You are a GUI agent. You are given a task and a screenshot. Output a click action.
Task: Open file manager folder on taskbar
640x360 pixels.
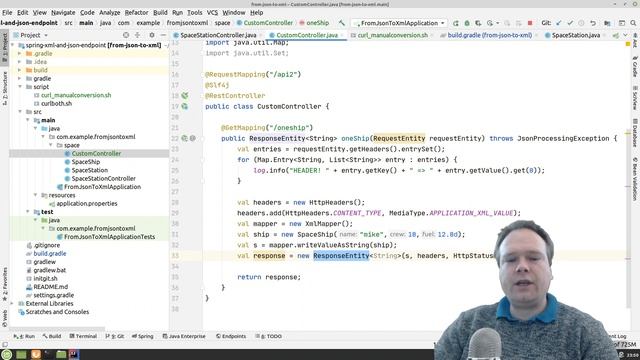[x=61, y=354]
